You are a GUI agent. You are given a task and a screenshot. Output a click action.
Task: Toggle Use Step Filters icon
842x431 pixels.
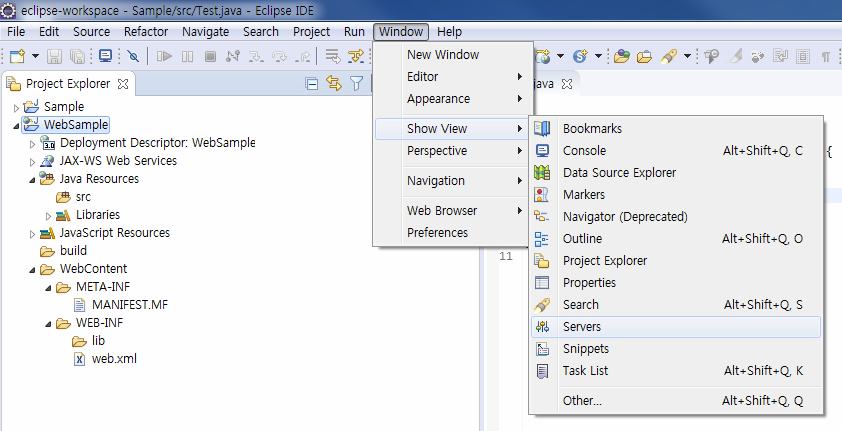pyautogui.click(x=355, y=56)
